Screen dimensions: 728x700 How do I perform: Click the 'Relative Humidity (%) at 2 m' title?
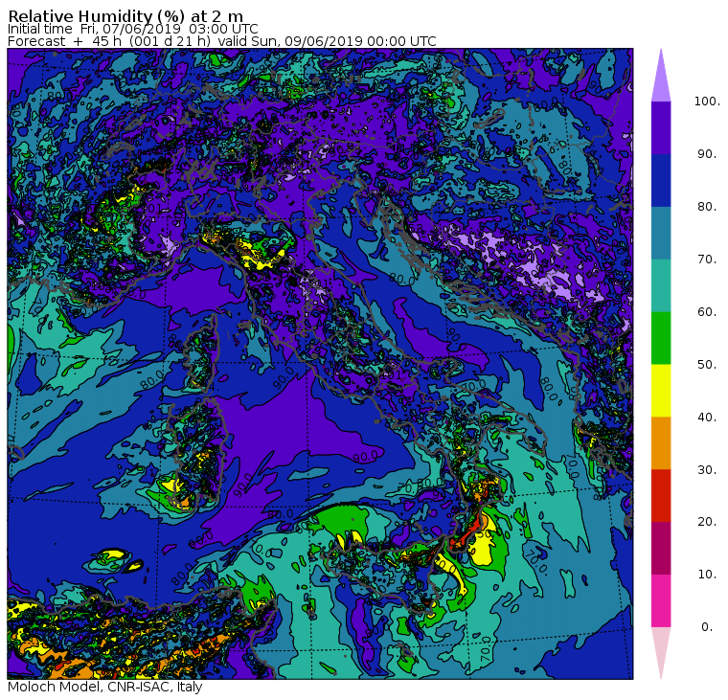click(125, 16)
